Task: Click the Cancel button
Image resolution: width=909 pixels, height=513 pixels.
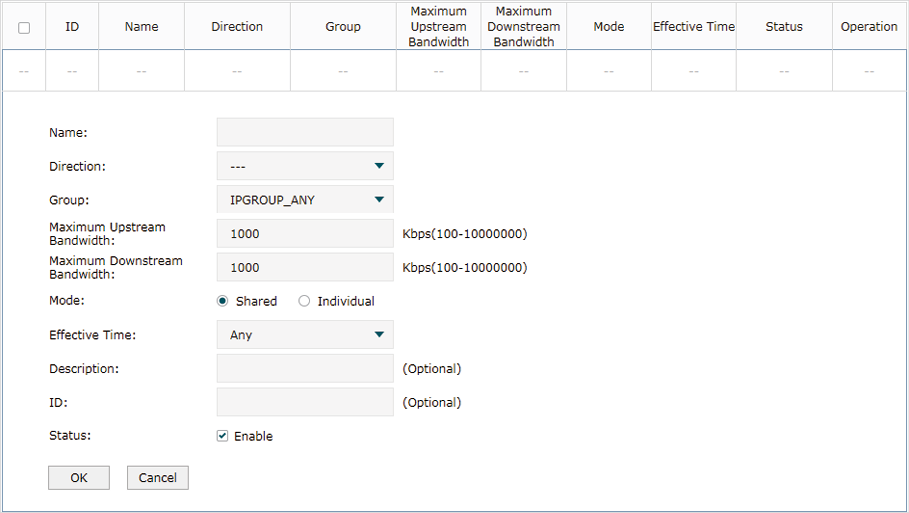Action: (x=158, y=478)
